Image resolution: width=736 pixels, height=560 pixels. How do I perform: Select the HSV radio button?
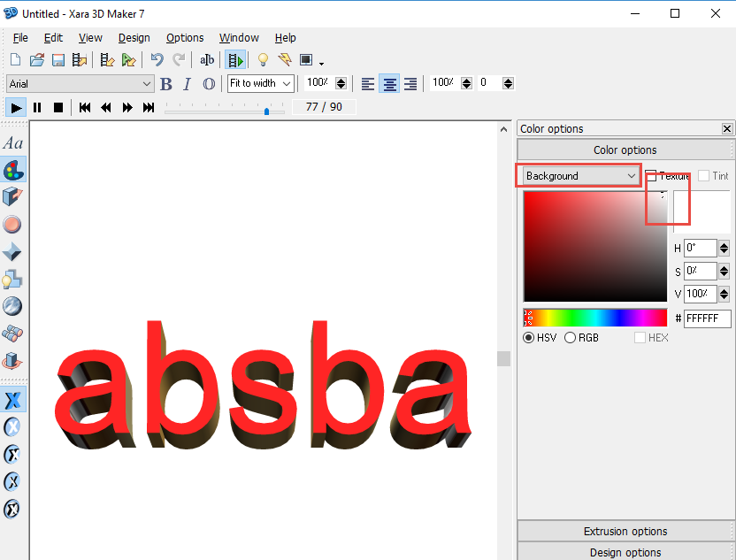click(529, 338)
